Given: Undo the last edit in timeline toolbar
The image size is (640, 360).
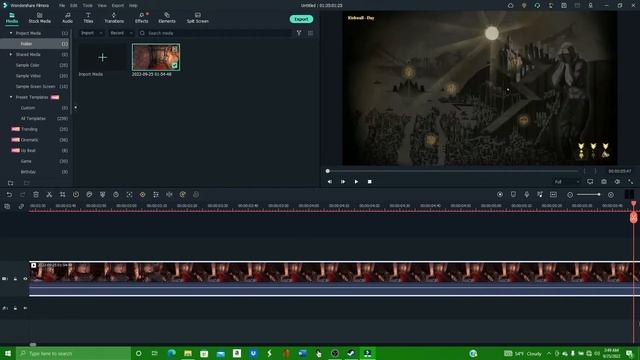Looking at the screenshot, I should click(x=9, y=195).
